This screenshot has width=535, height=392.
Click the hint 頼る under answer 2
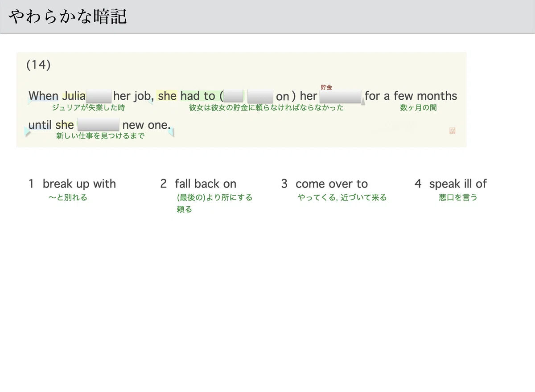pyautogui.click(x=184, y=209)
